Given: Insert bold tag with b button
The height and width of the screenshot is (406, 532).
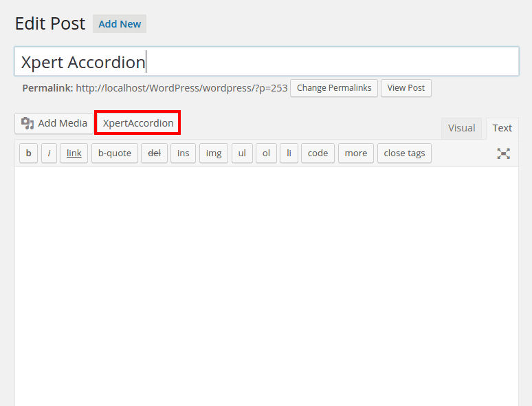Looking at the screenshot, I should 28,153.
